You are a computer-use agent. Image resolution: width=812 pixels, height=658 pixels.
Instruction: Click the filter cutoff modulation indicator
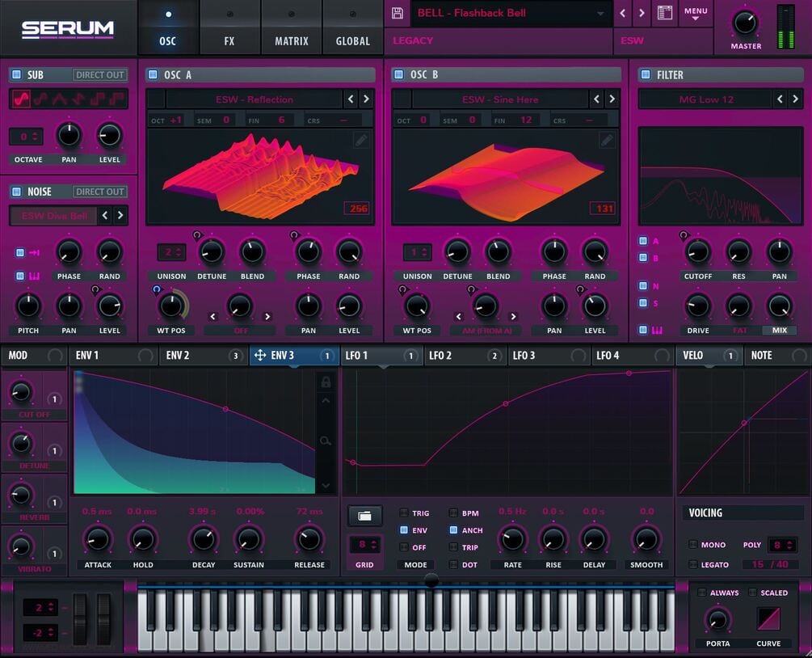(684, 236)
